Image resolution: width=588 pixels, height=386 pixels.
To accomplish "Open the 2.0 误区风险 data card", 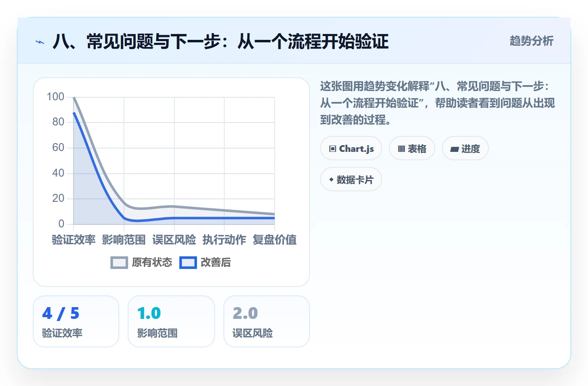I will click(267, 321).
